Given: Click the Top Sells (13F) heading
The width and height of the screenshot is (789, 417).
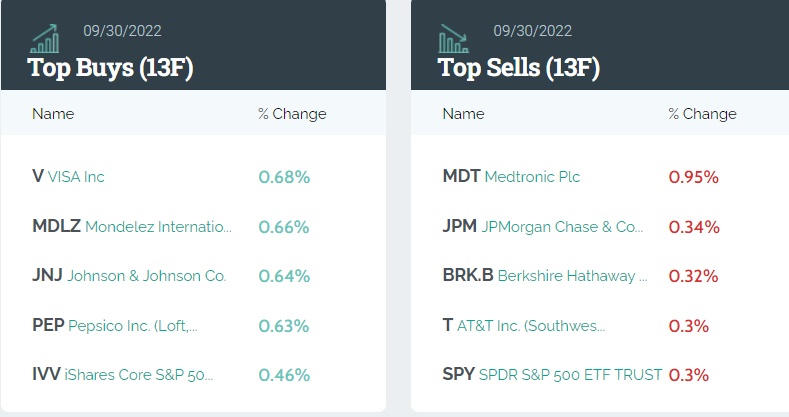Looking at the screenshot, I should [519, 68].
